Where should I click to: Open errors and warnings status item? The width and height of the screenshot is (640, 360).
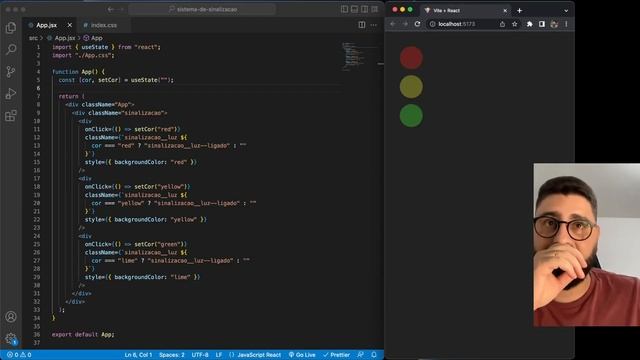click(19, 355)
